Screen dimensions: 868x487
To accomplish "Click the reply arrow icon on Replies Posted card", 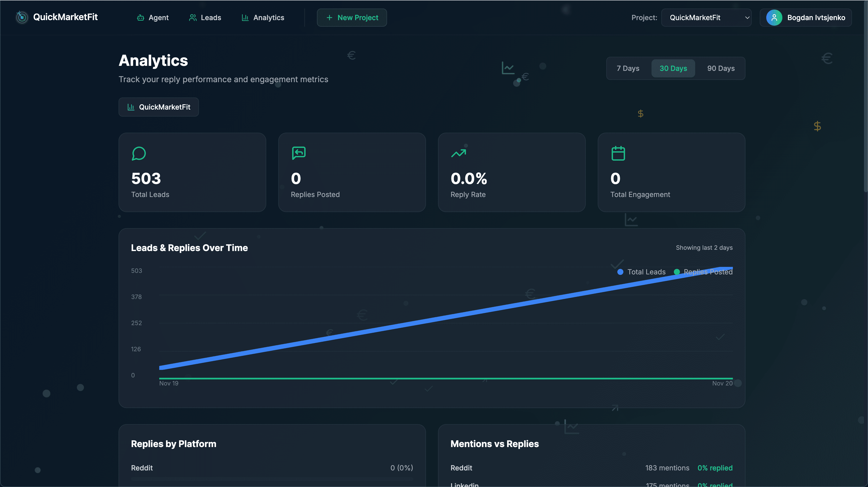I will coord(299,153).
